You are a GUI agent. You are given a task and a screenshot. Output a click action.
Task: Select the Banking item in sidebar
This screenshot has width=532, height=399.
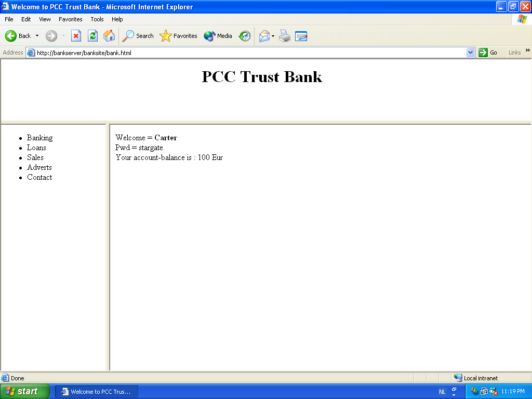point(39,138)
